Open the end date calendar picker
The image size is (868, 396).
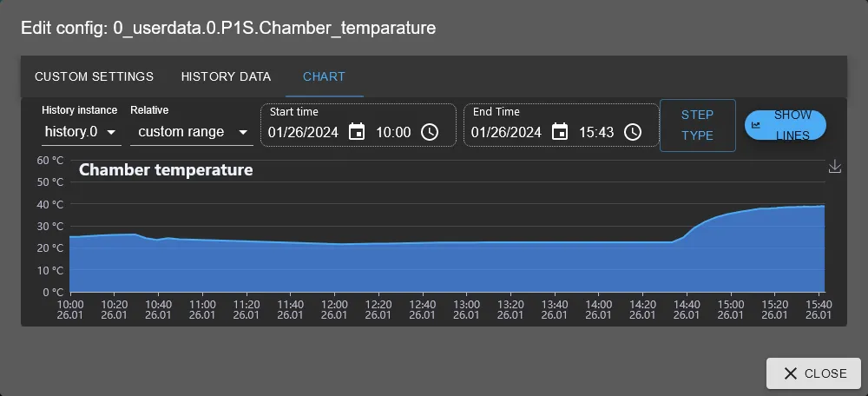click(x=560, y=132)
